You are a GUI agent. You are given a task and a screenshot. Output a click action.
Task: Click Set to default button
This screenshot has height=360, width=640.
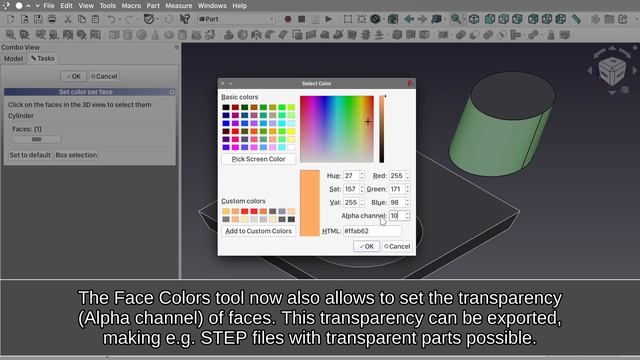pyautogui.click(x=30, y=155)
